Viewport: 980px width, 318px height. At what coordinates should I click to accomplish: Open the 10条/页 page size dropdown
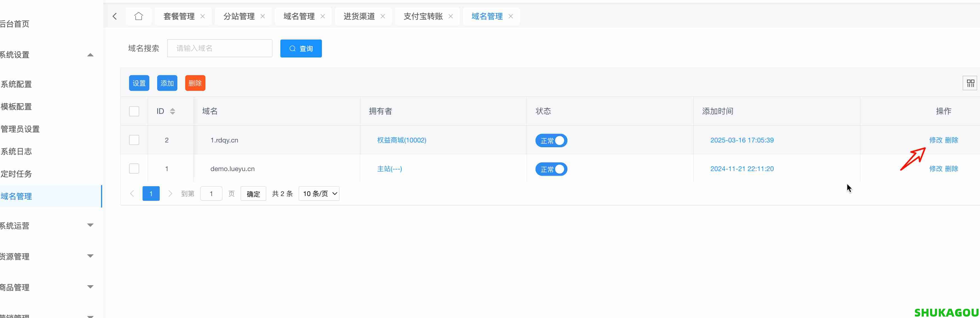[319, 193]
